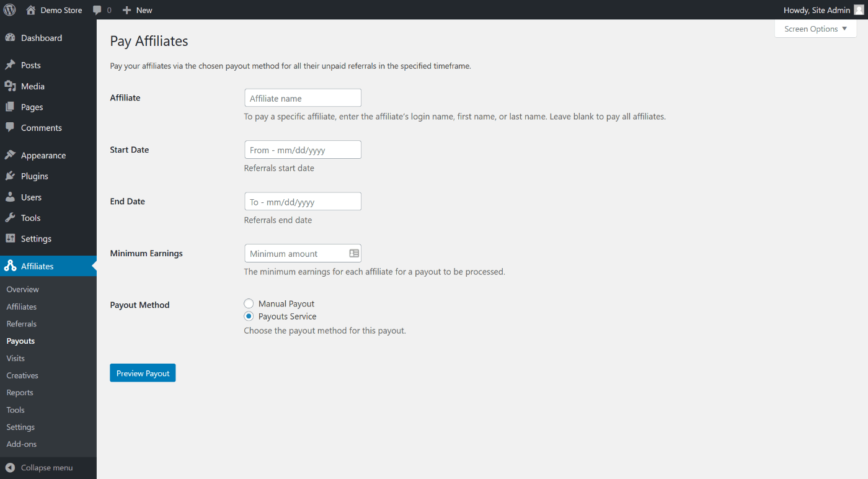Open the Referrals submenu item
The height and width of the screenshot is (479, 868).
(x=22, y=324)
